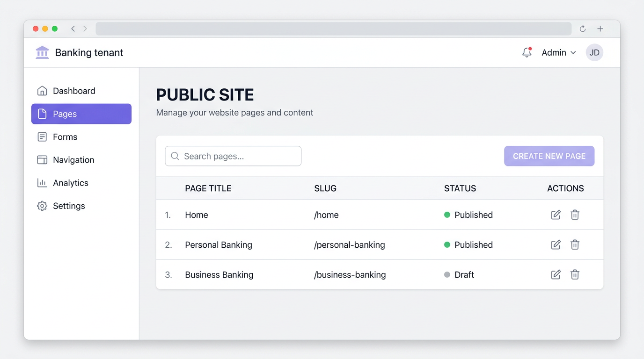Click the /personal-banking slug
Screen dimensions: 644x359
pos(350,245)
